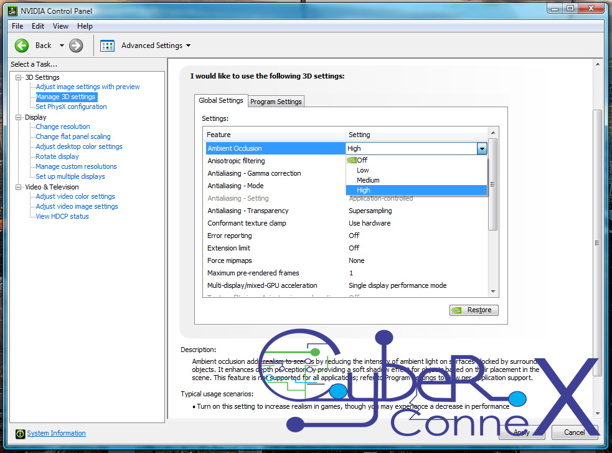
Task: Click main panel scroll-up arrow
Action: click(597, 64)
